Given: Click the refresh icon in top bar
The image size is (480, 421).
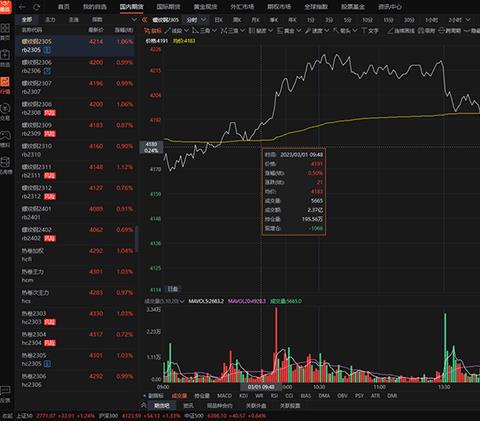Looking at the screenshot, I should pos(37,7).
